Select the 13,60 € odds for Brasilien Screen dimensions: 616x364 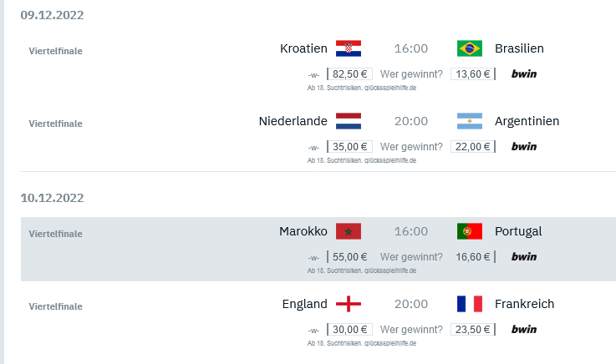(x=473, y=73)
